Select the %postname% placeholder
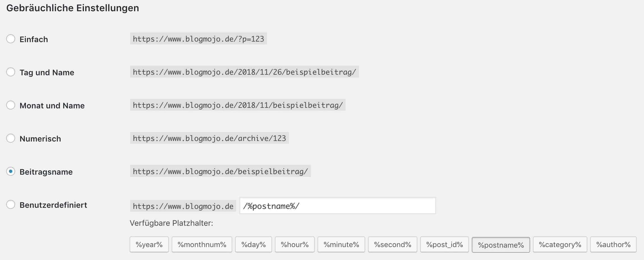The image size is (644, 260). 501,244
